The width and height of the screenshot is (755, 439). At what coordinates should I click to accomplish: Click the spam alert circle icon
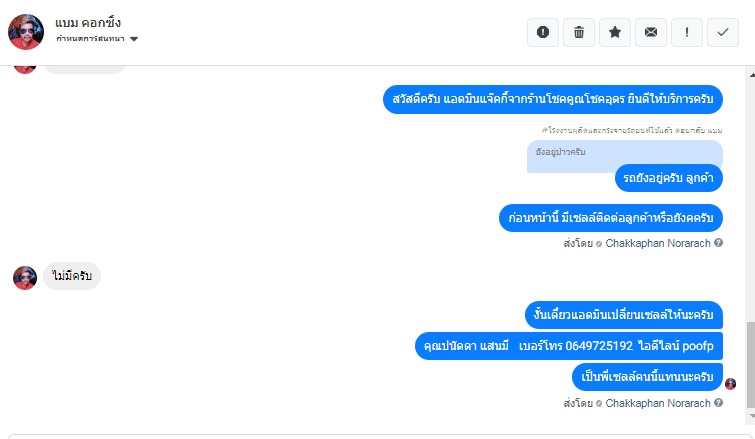(543, 32)
